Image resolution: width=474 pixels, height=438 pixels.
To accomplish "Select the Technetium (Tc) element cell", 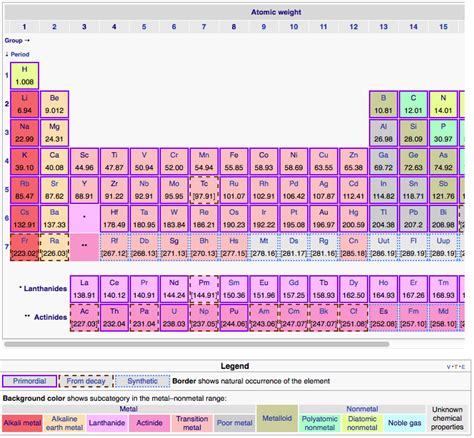I will [204, 190].
